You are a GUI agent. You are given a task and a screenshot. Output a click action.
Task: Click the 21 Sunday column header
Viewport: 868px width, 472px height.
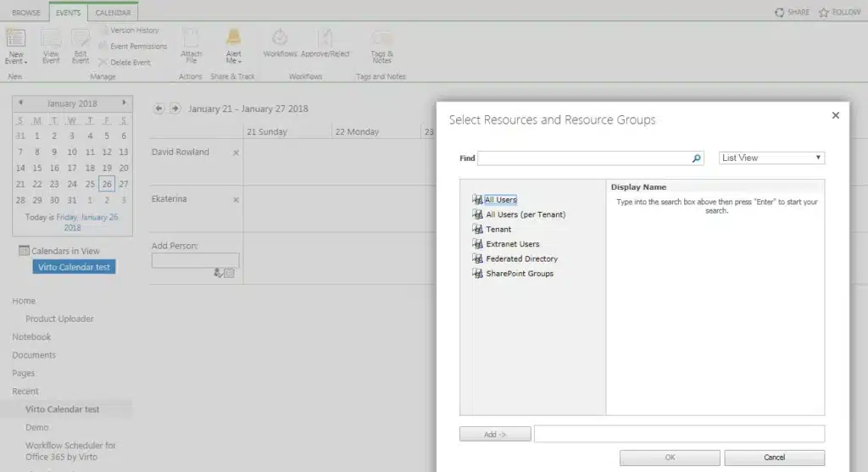click(x=267, y=131)
